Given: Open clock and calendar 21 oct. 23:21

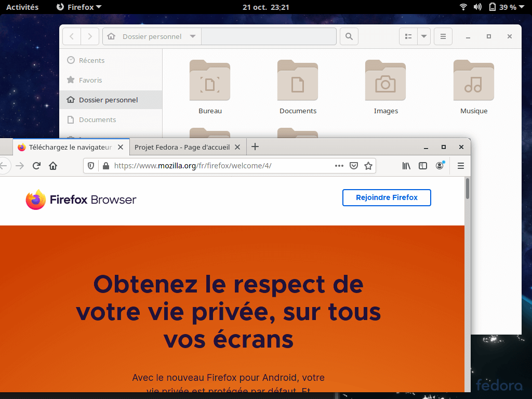Looking at the screenshot, I should tap(265, 7).
